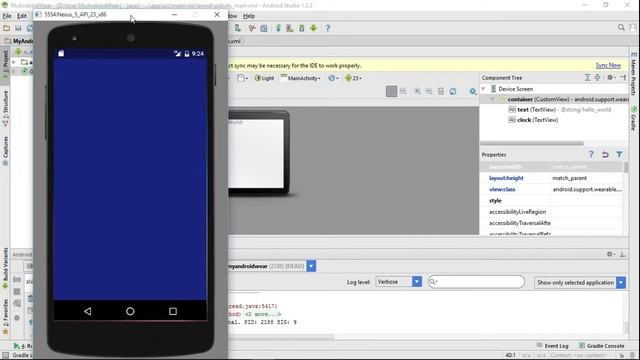Viewport: 640px width, 360px height.
Task: Open the Favorites side tab
Action: [5, 316]
